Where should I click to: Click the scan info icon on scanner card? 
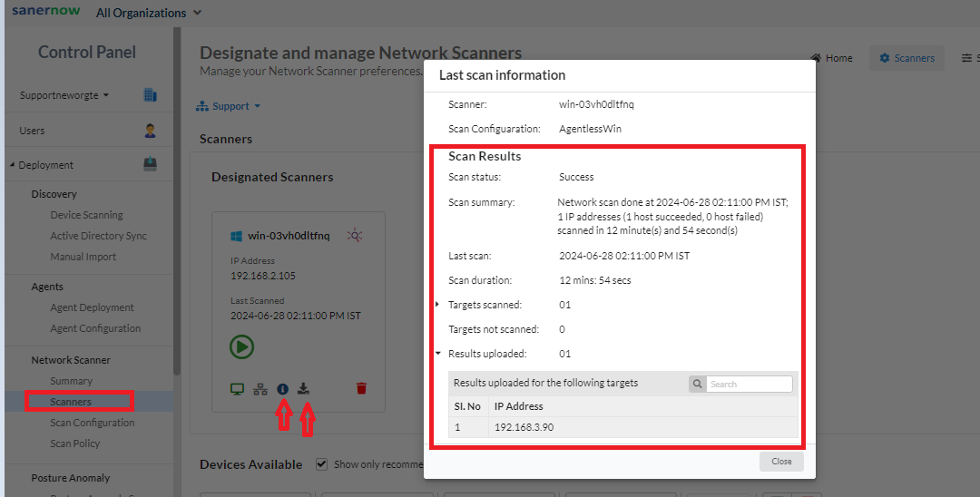(282, 389)
